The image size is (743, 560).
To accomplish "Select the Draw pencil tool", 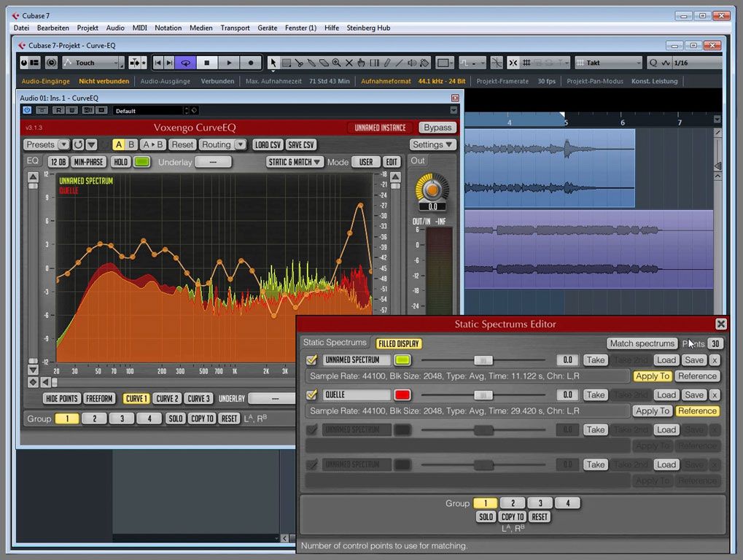I will (x=387, y=63).
